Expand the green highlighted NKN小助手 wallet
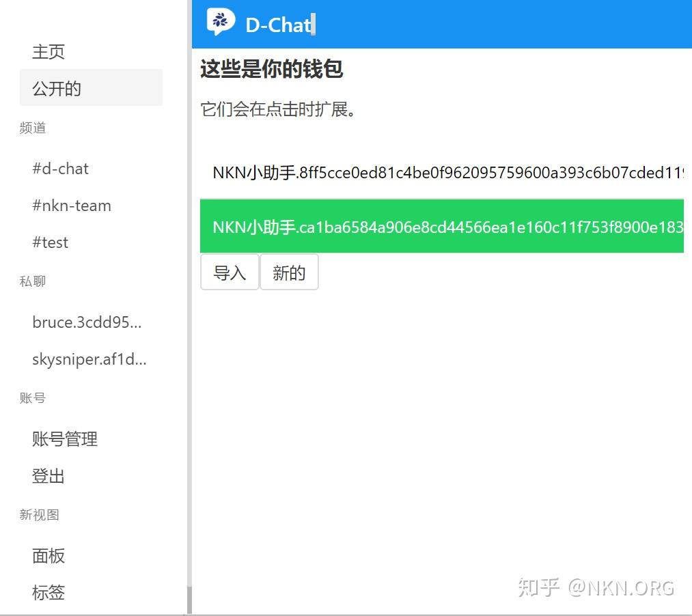 tap(441, 226)
